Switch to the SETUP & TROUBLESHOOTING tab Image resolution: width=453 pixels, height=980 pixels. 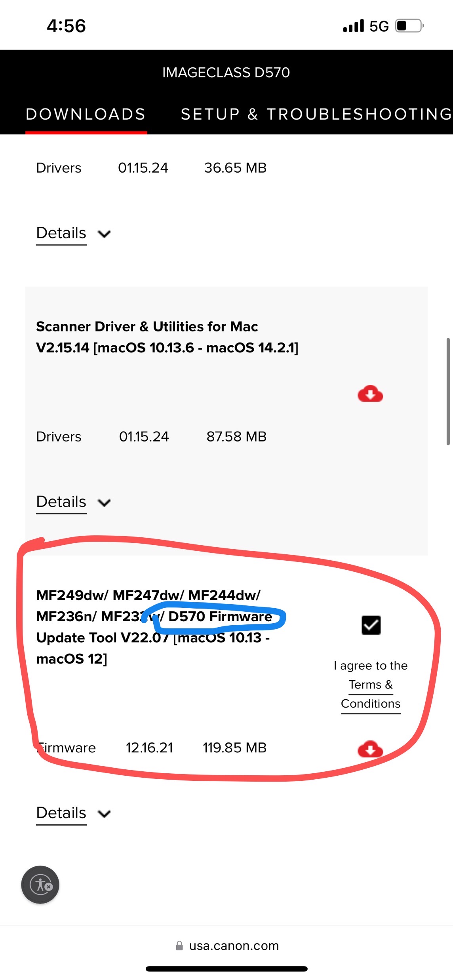pyautogui.click(x=315, y=114)
